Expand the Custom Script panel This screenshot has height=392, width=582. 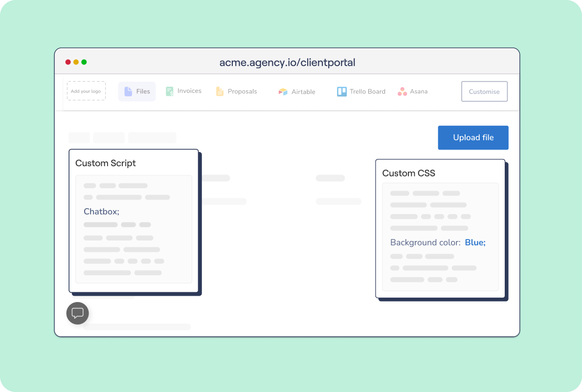[x=106, y=163]
